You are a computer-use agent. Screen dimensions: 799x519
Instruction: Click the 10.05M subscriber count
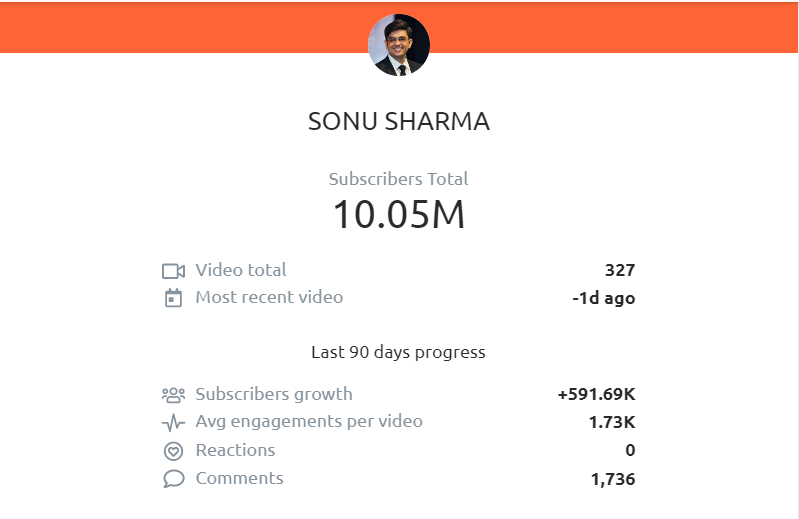[399, 214]
